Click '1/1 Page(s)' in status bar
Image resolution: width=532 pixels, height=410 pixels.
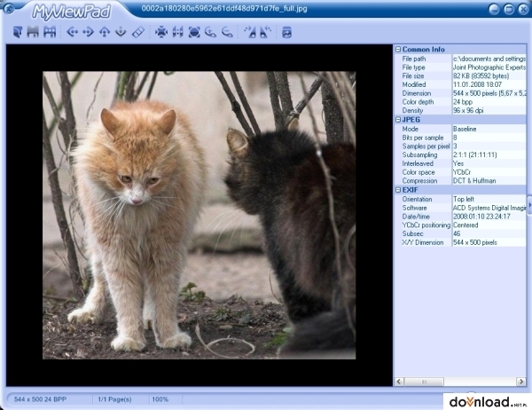tap(114, 399)
